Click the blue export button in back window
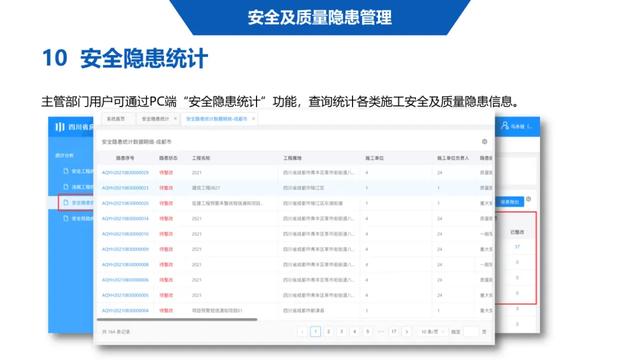This screenshot has width=640, height=360. pos(509,202)
